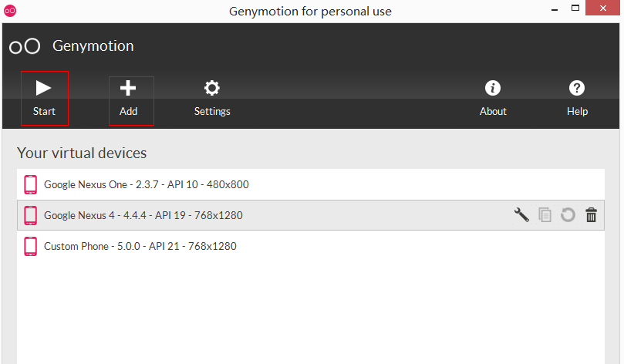Open Nexus 4 configuration wrench icon

click(x=521, y=215)
